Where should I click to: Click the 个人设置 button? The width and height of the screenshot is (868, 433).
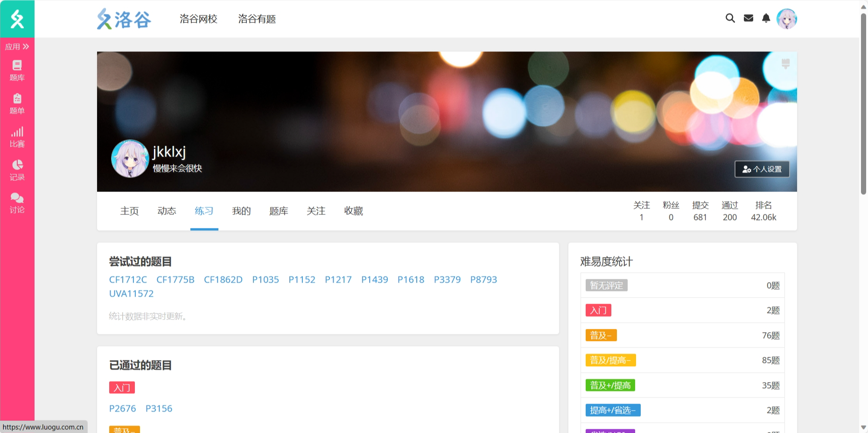pyautogui.click(x=762, y=169)
